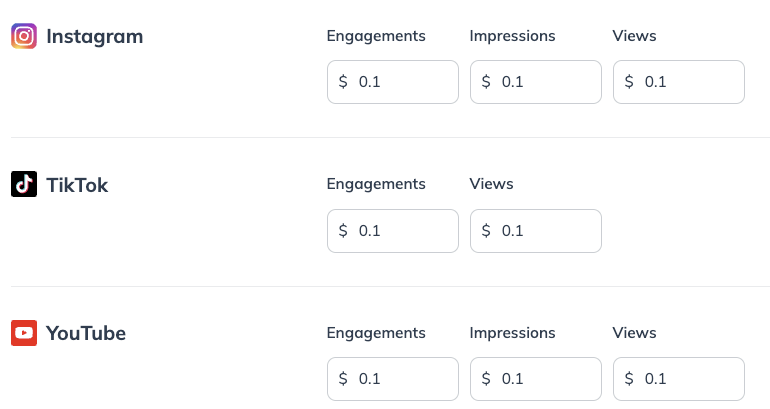
Task: Focus the TikTok Views price field
Action: click(536, 231)
